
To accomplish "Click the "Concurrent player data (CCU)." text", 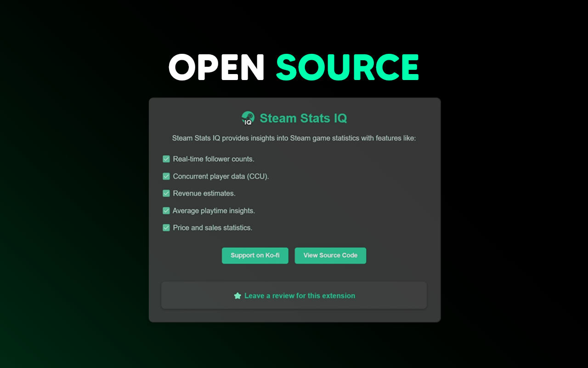I will click(x=221, y=176).
